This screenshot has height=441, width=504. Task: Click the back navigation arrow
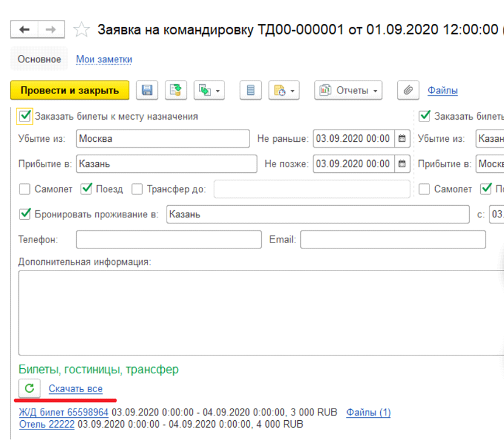tap(25, 30)
